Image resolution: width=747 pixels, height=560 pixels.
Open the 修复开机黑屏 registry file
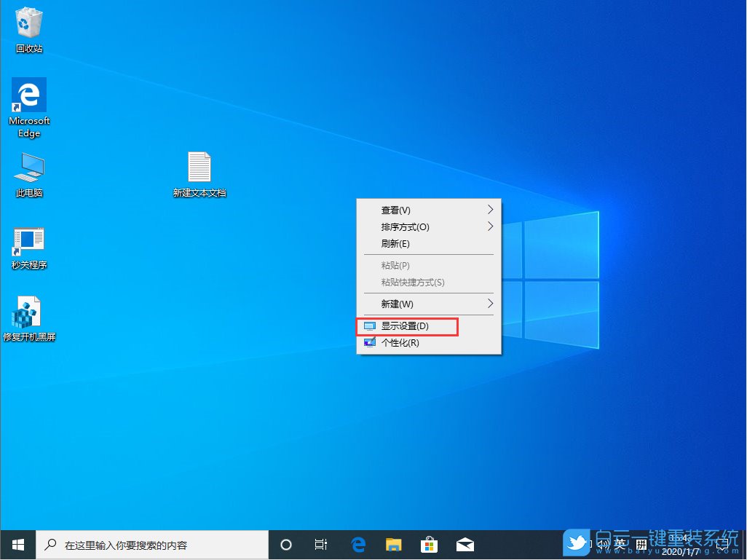tap(28, 308)
